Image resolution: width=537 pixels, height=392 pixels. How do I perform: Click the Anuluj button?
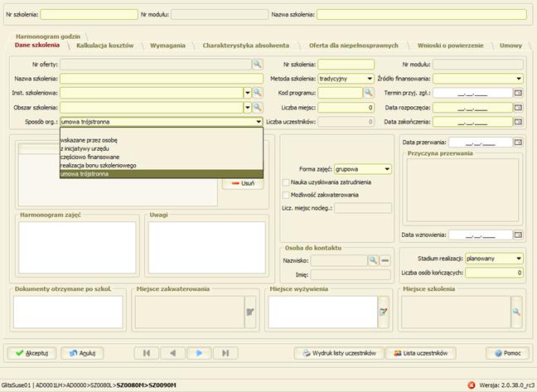[x=82, y=353]
